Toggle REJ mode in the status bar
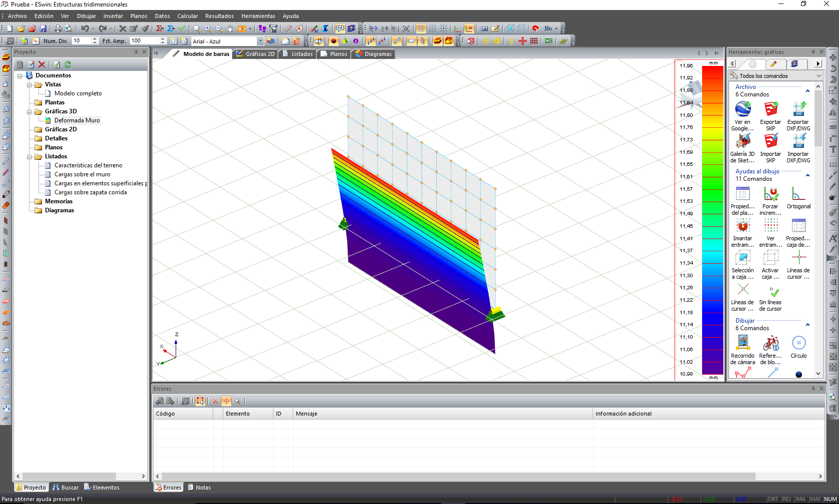This screenshot has height=504, width=839. click(x=787, y=499)
